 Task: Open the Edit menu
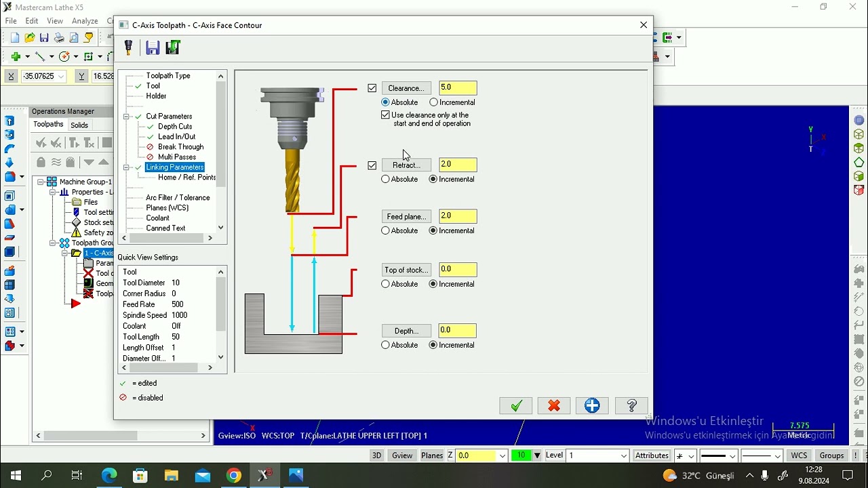point(32,21)
